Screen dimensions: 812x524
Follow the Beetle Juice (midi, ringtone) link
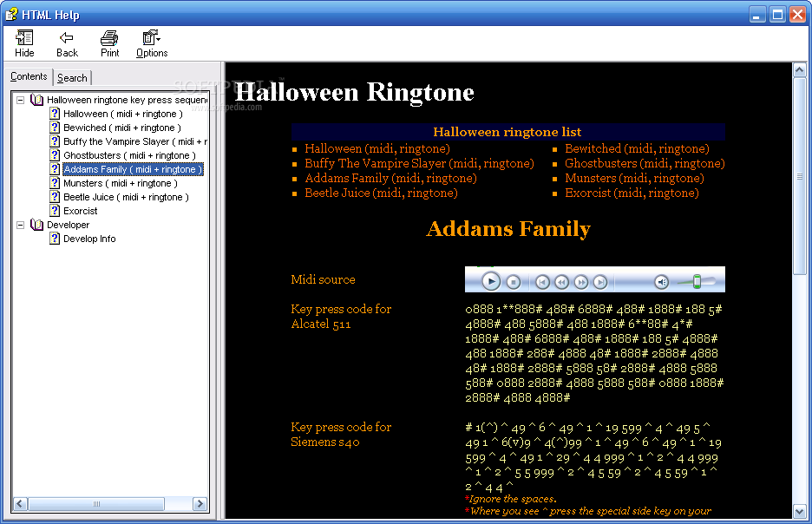(x=381, y=193)
